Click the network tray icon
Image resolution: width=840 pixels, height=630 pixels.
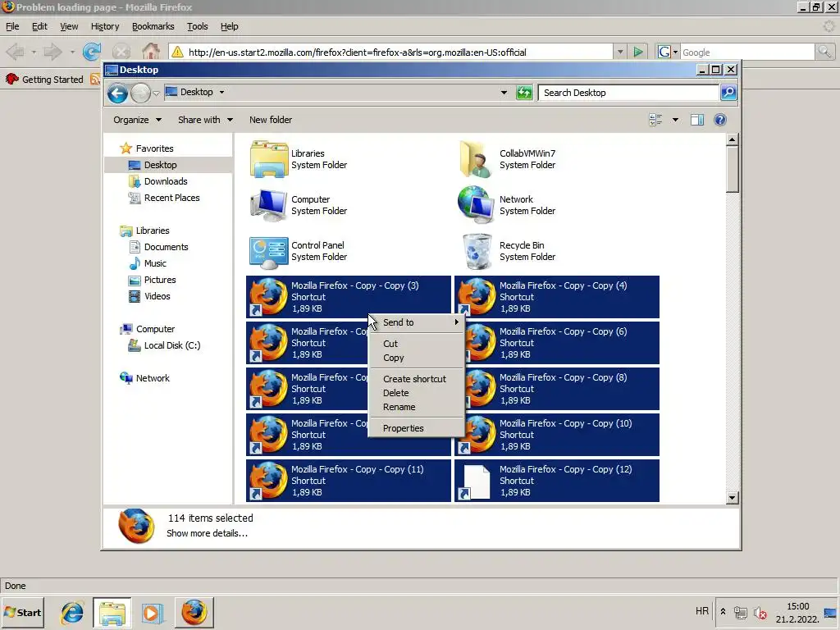point(741,613)
